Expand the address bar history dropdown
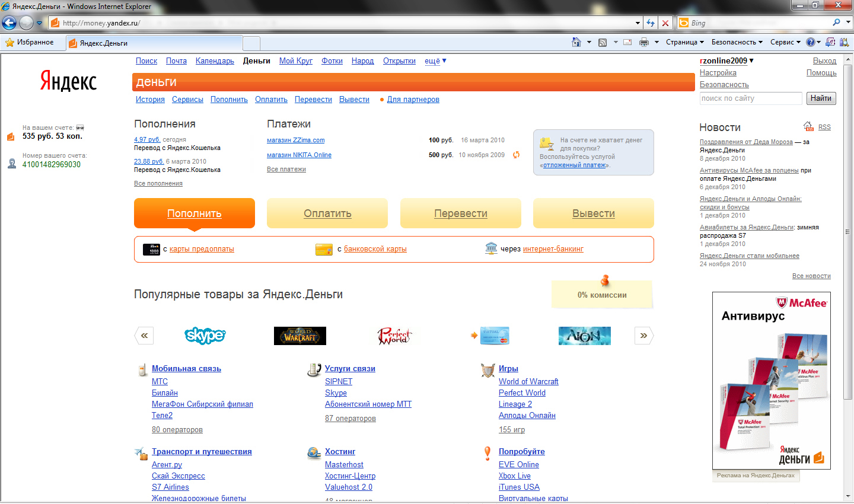 click(638, 23)
